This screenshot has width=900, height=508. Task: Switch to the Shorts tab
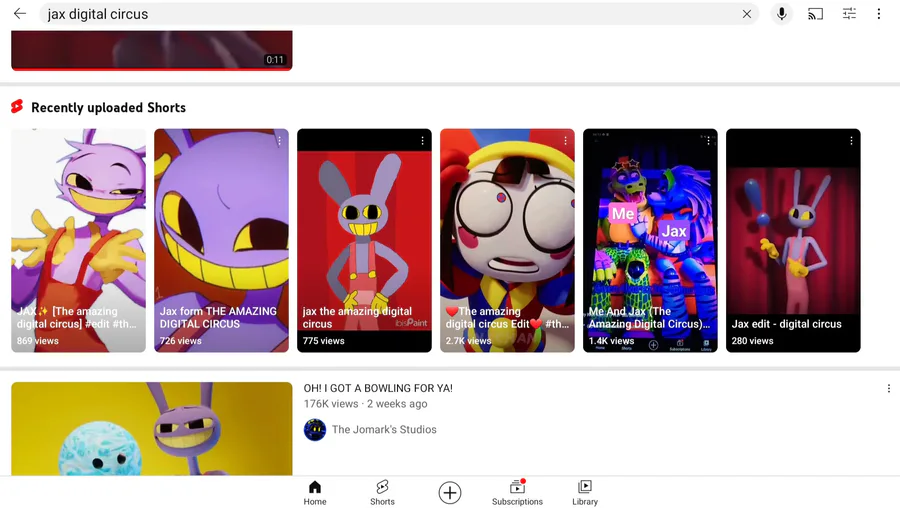pos(382,493)
